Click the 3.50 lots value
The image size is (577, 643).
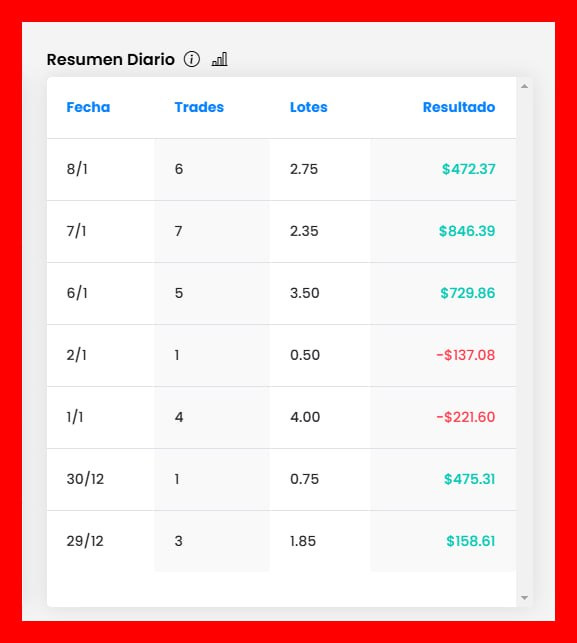tap(305, 293)
